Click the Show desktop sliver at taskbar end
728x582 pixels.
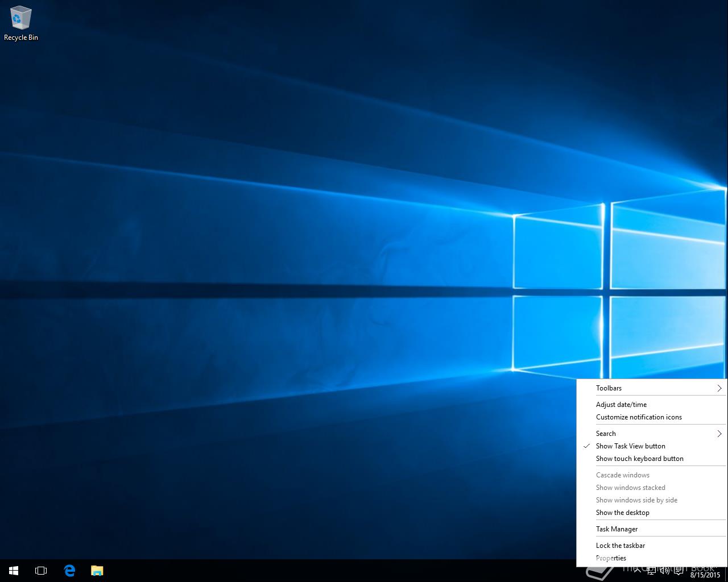pos(726,574)
